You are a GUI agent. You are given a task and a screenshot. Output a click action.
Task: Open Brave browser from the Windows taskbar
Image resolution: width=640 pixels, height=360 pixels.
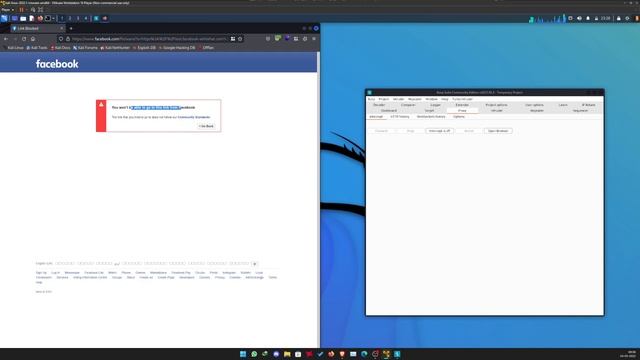[x=342, y=354]
